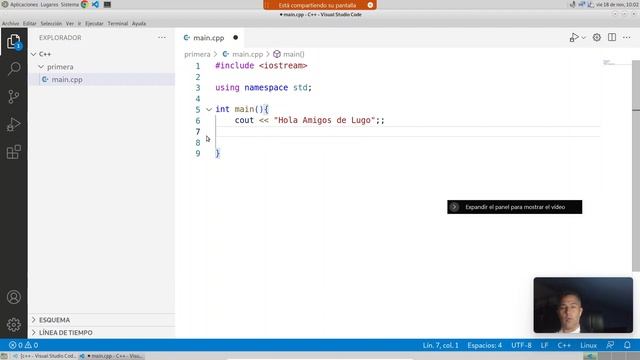
Task: Open the Lugares system menu
Action: [49, 4]
